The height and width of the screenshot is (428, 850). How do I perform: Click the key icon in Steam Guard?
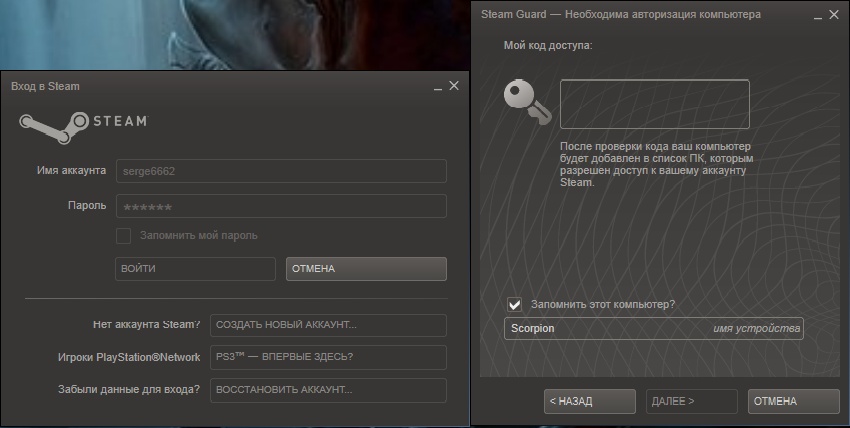point(527,102)
